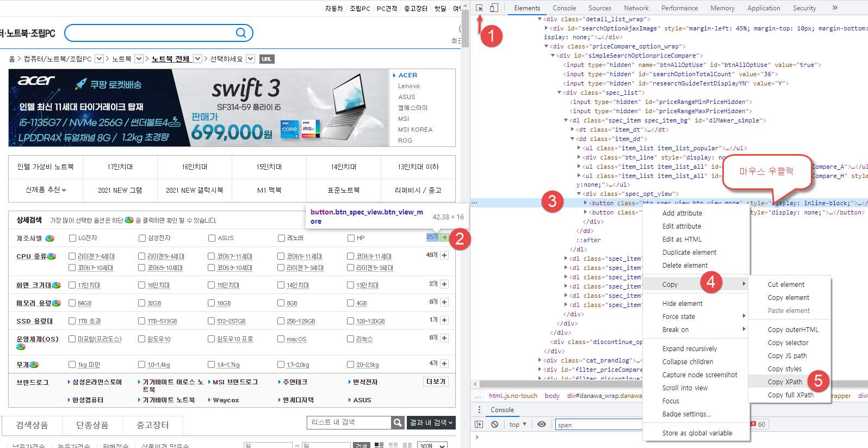Image resolution: width=868 pixels, height=448 pixels.
Task: Click the info icon beside 무게
Action: coord(34,365)
